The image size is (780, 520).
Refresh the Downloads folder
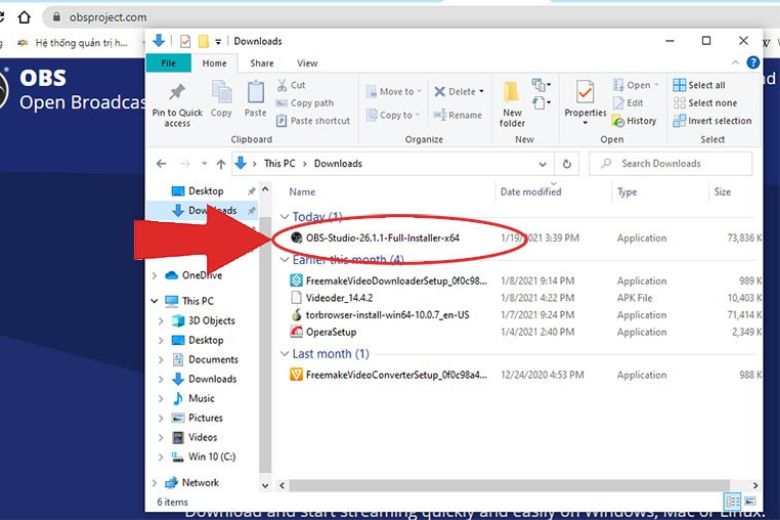click(567, 164)
